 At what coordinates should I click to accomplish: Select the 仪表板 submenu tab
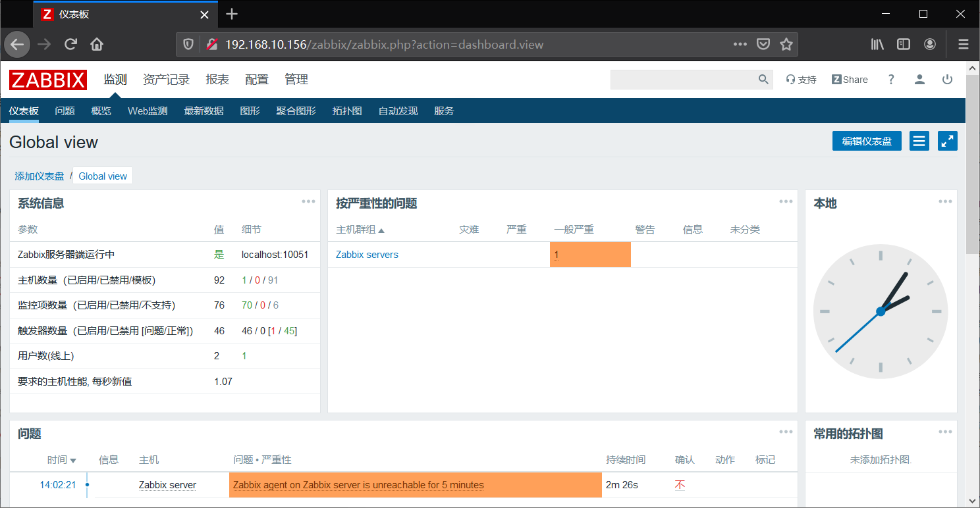[x=24, y=111]
